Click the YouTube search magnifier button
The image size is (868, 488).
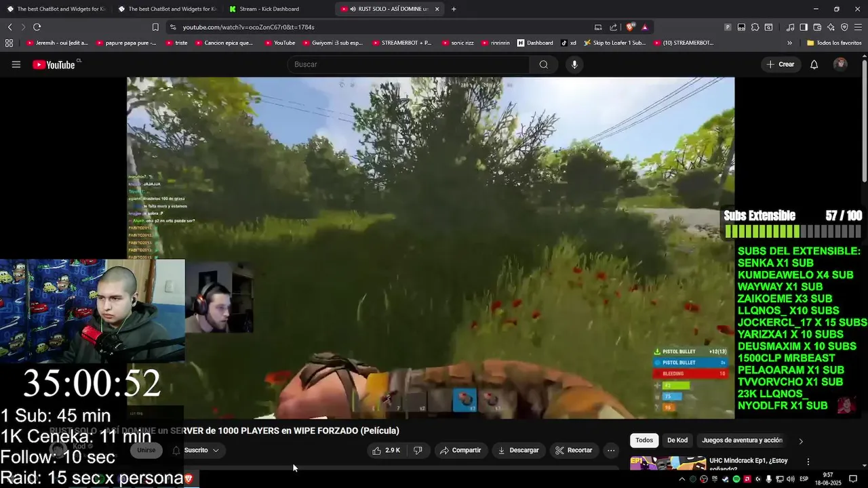coord(543,64)
